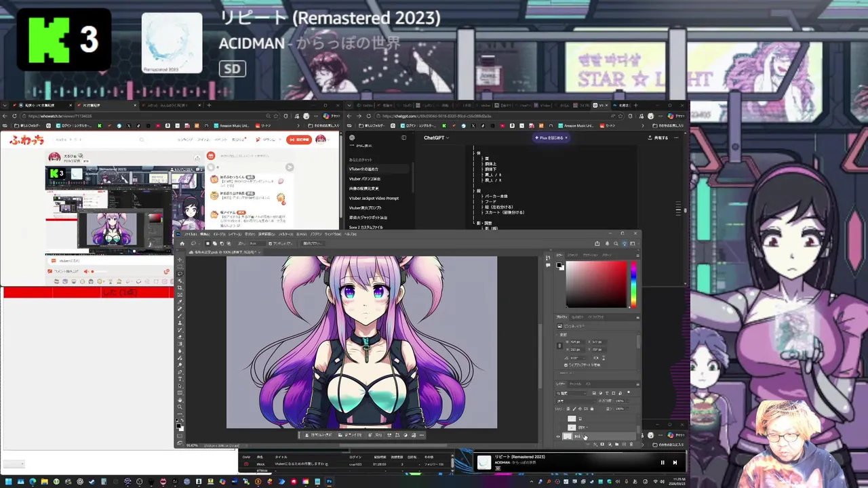Select the Zoom tool in toolbar
This screenshot has width=868, height=488.
(180, 407)
